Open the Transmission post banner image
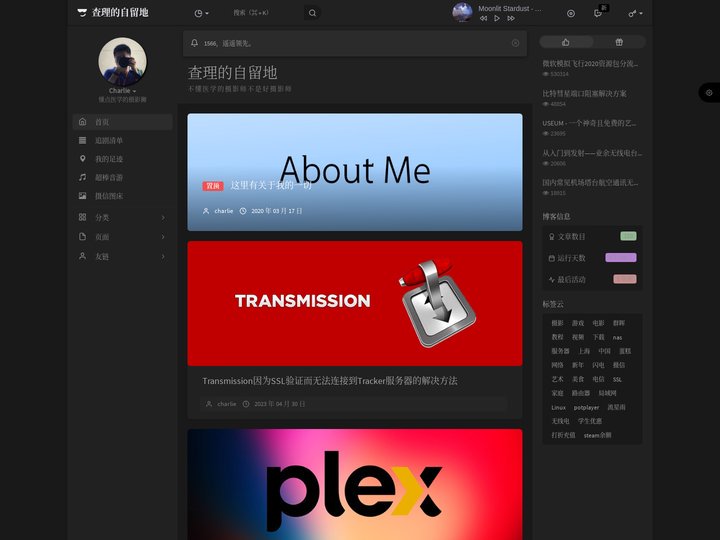Image resolution: width=720 pixels, height=540 pixels. pos(354,304)
